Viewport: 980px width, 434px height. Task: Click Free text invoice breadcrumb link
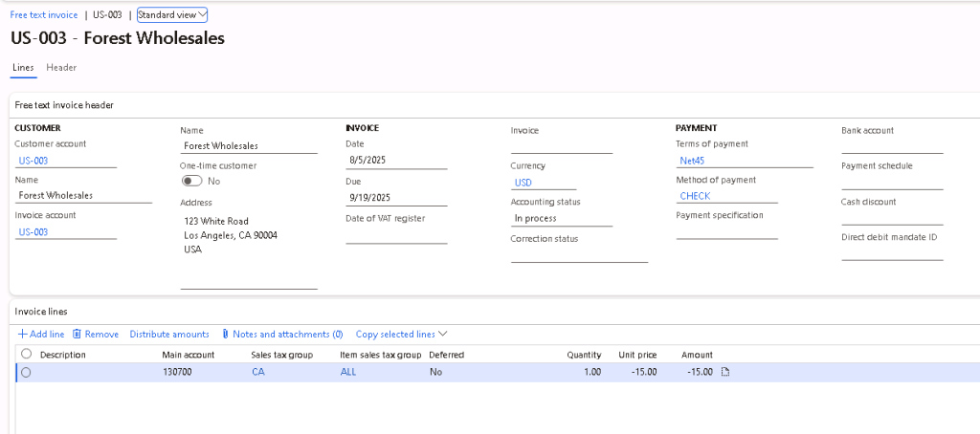pos(44,15)
